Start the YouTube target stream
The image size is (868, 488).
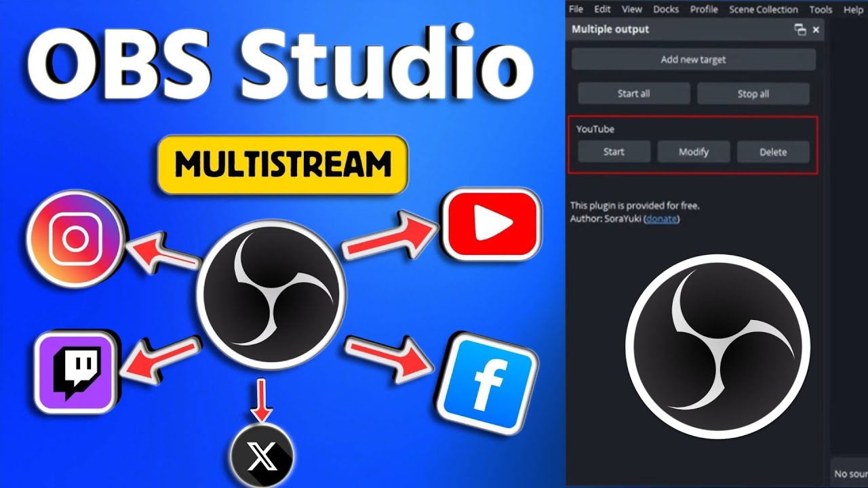click(x=614, y=152)
